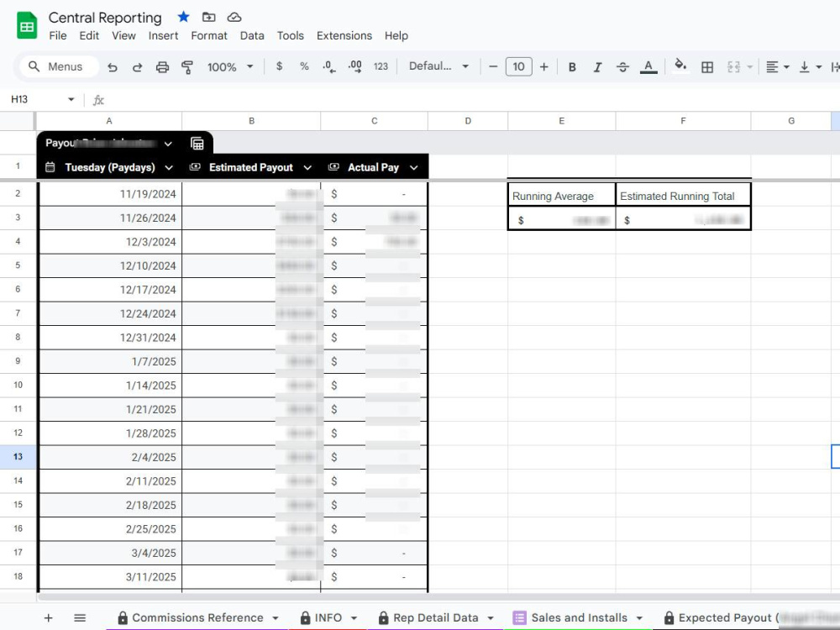
Task: Click the Redo arrow
Action: [x=137, y=67]
